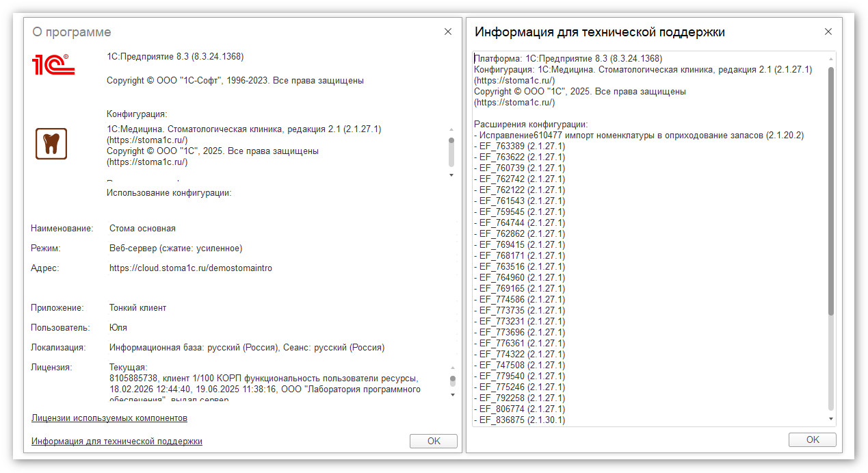868x473 pixels.
Task: Click the 1C company logo
Action: coord(53,64)
